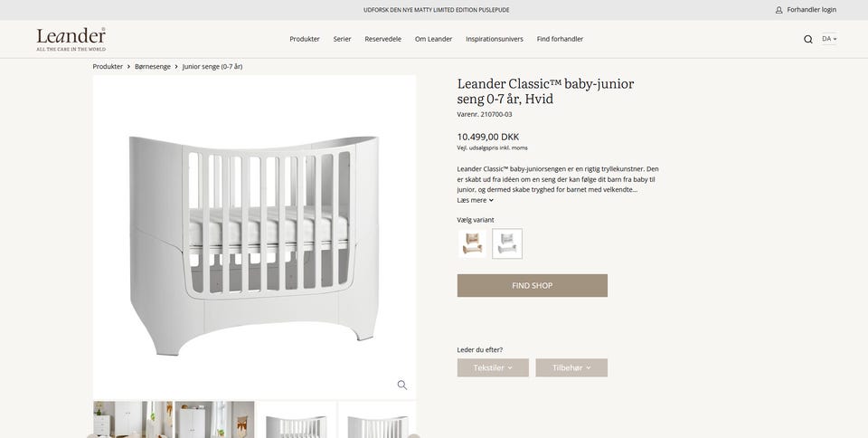
Task: Select the white bed variant
Action: coord(507,243)
